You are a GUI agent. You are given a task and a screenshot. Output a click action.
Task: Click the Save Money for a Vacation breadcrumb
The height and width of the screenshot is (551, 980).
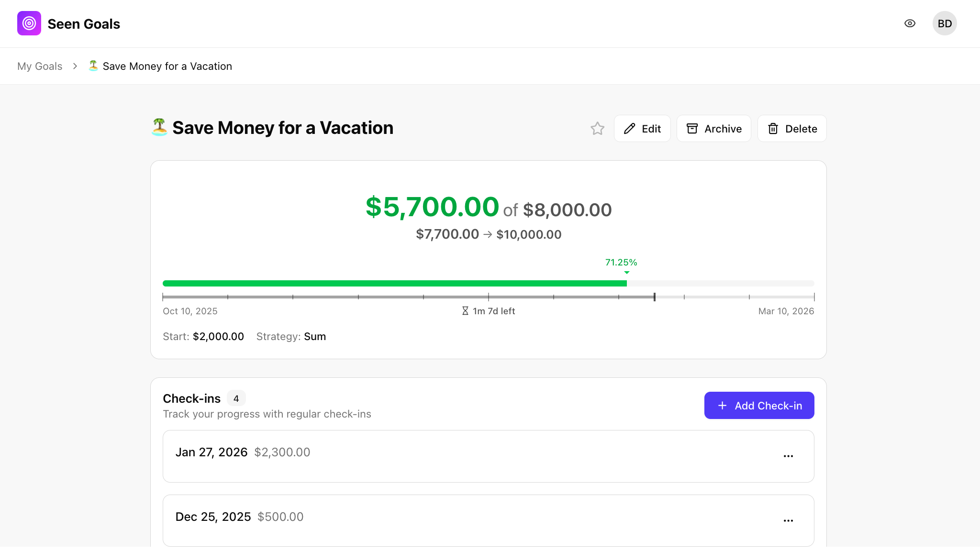click(x=167, y=66)
